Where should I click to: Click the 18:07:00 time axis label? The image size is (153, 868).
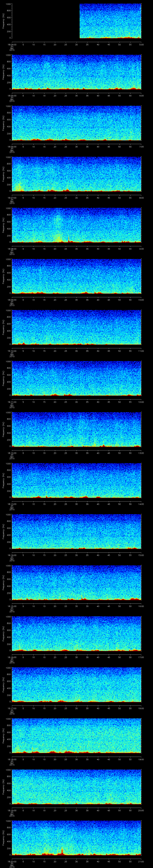(12, 198)
